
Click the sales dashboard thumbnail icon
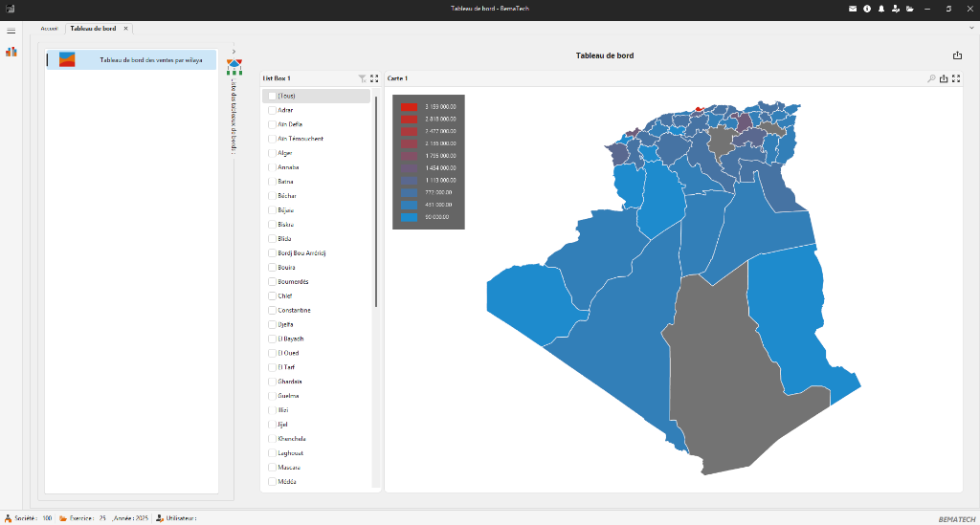tap(67, 60)
